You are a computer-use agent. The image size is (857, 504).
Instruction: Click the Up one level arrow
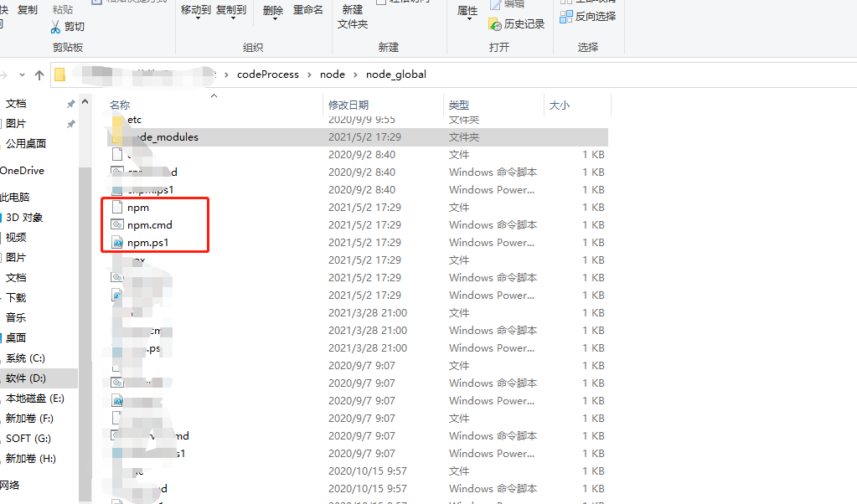click(39, 75)
